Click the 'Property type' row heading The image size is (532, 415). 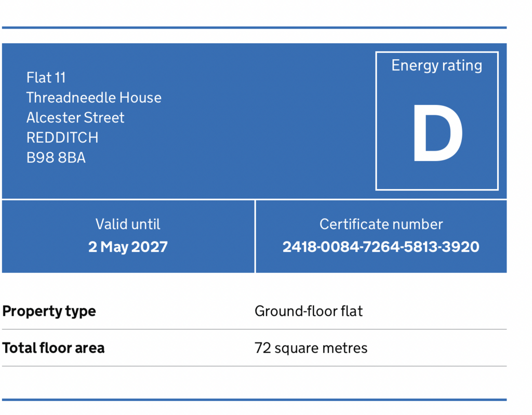tap(49, 311)
